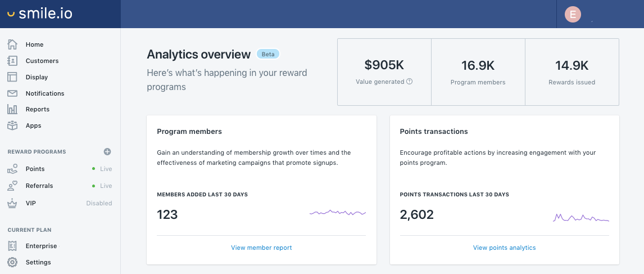The height and width of the screenshot is (274, 644).
Task: Click the Home house icon
Action: [x=12, y=44]
